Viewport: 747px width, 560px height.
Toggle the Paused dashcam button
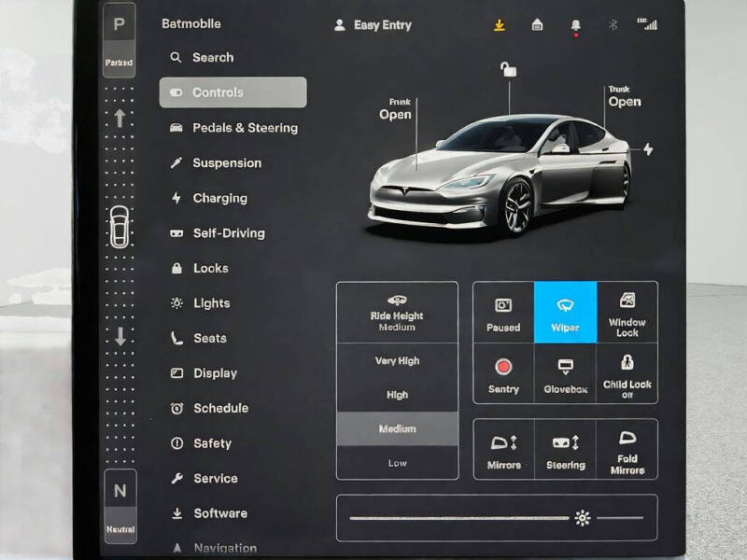[503, 313]
